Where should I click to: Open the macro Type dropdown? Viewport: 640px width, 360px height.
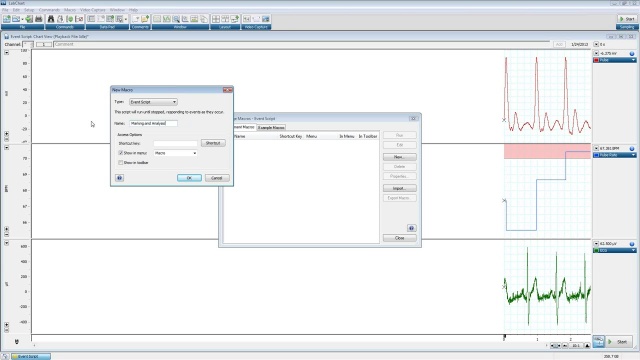click(153, 102)
